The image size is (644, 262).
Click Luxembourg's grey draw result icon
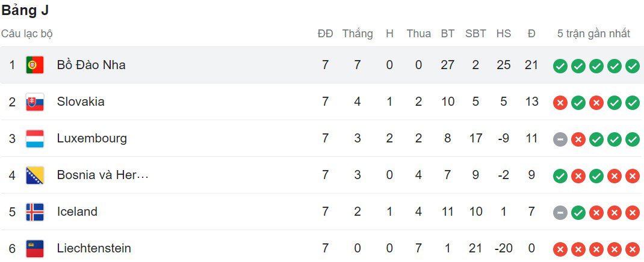click(x=560, y=139)
